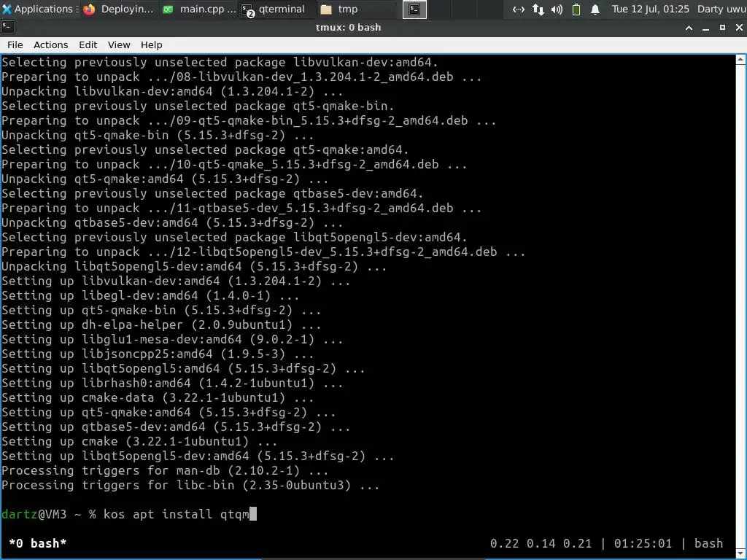Click the line 'Setting up libegl-dev:amd64'
The height and width of the screenshot is (560, 747).
[150, 296]
